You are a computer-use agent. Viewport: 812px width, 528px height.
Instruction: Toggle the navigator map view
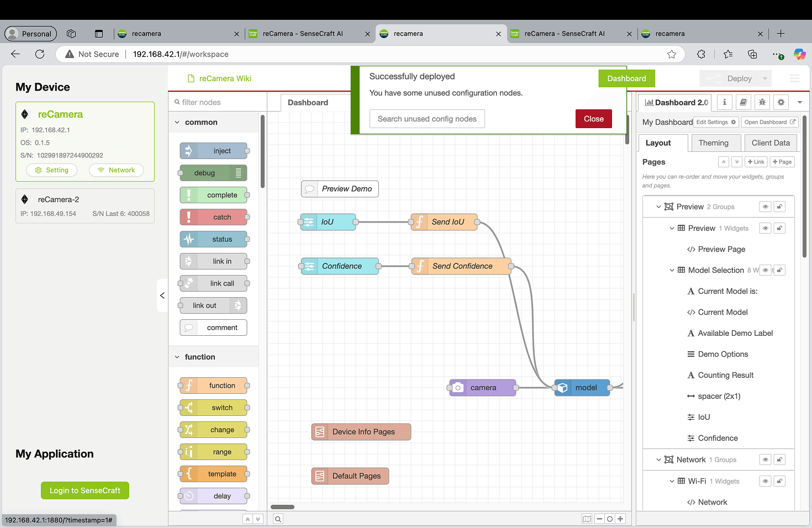click(587, 519)
